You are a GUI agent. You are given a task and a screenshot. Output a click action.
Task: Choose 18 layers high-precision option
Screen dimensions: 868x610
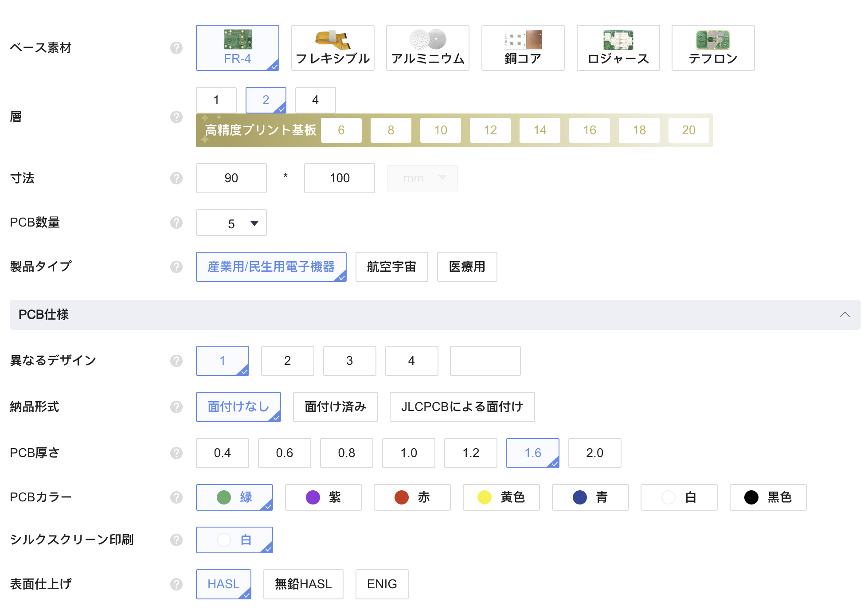coord(639,130)
